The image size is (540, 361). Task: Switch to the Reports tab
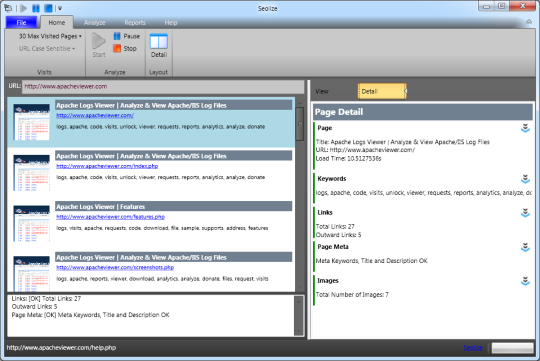coord(135,23)
